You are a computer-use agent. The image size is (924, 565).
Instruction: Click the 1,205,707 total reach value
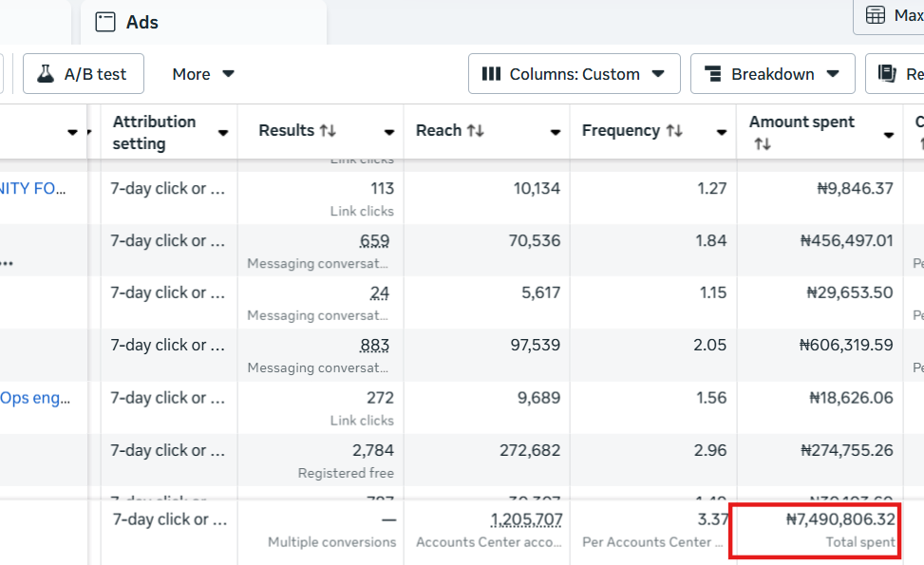tap(526, 519)
